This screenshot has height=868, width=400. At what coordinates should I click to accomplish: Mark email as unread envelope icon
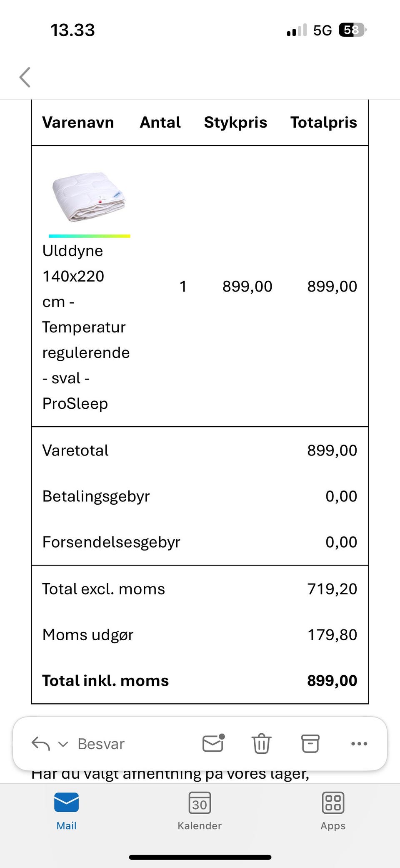pos(213,743)
